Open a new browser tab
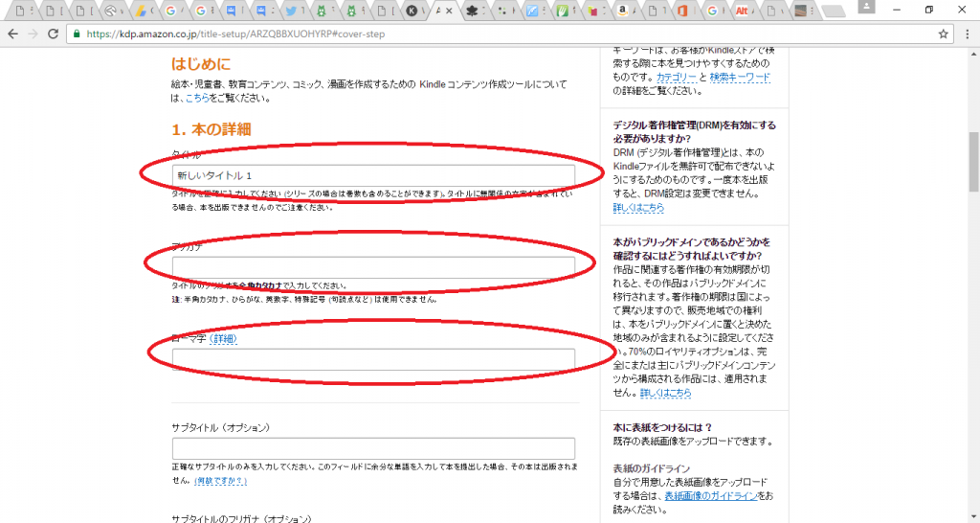This screenshot has width=980, height=523. [x=833, y=11]
